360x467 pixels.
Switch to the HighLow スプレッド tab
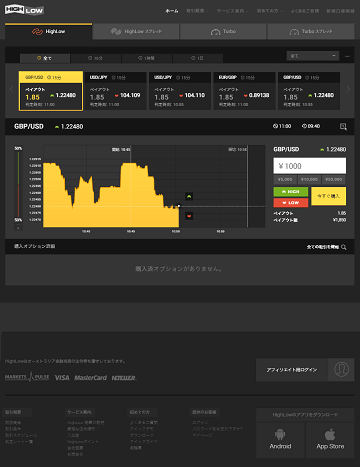[x=136, y=31]
